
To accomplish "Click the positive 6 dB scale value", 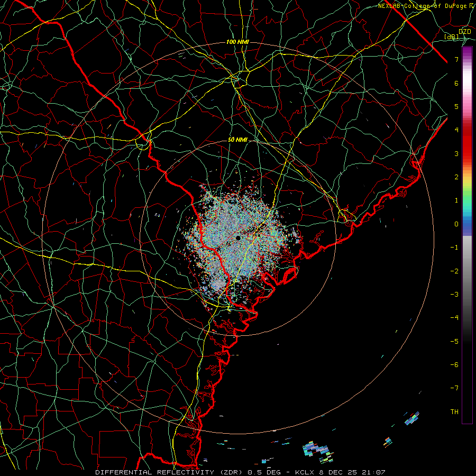I will coord(456,83).
